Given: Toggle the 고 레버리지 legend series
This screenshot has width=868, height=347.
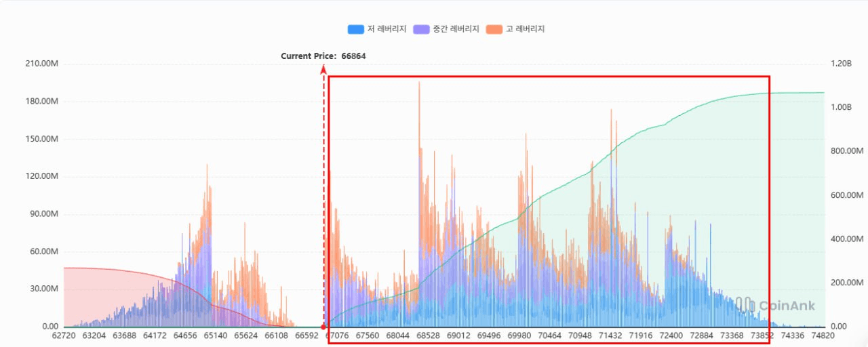Looking at the screenshot, I should pyautogui.click(x=526, y=29).
